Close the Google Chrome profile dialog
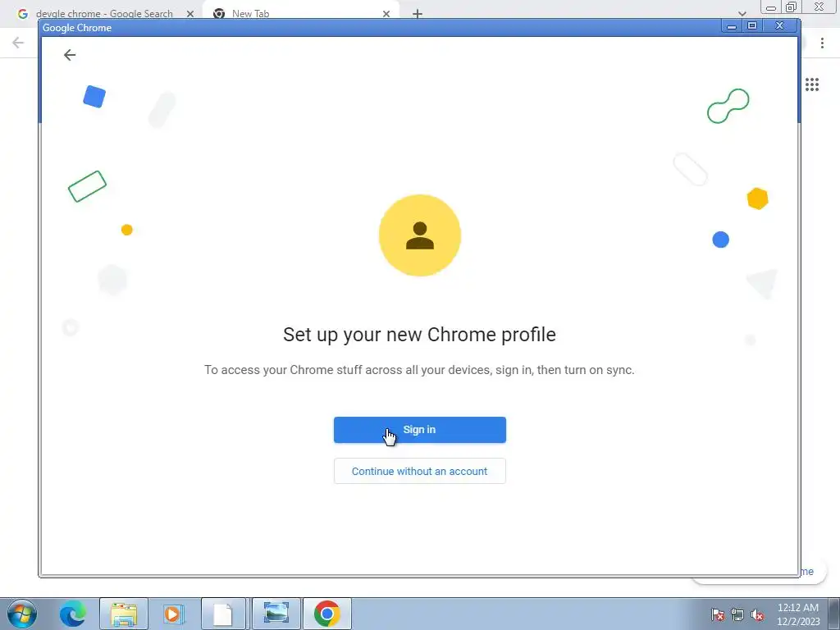This screenshot has width=840, height=630. coord(780,25)
